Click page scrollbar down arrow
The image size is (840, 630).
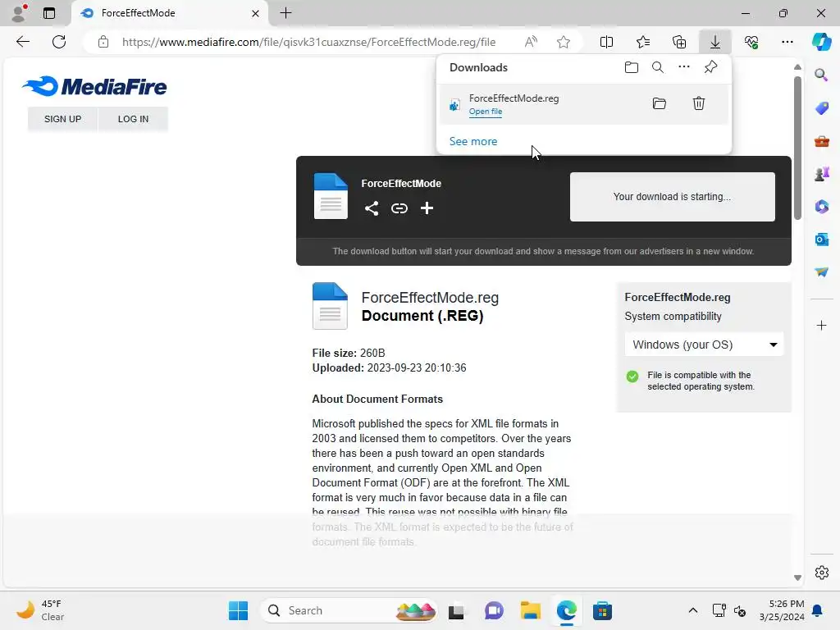[x=797, y=578]
